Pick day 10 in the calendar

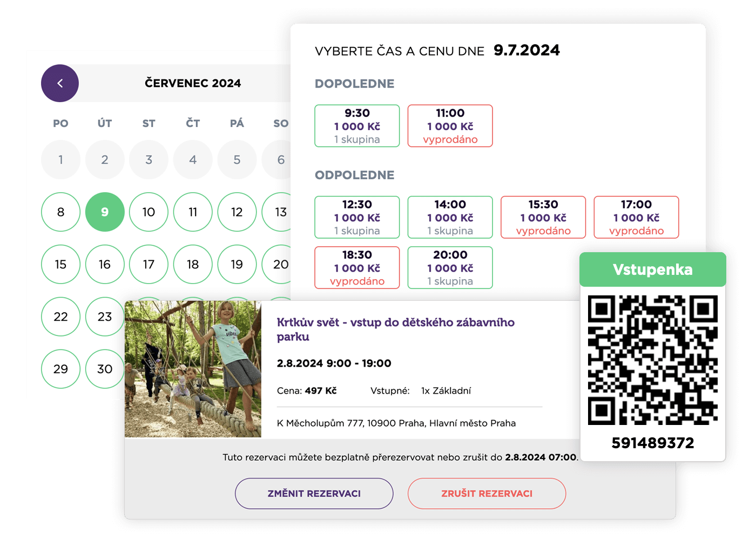coord(148,212)
